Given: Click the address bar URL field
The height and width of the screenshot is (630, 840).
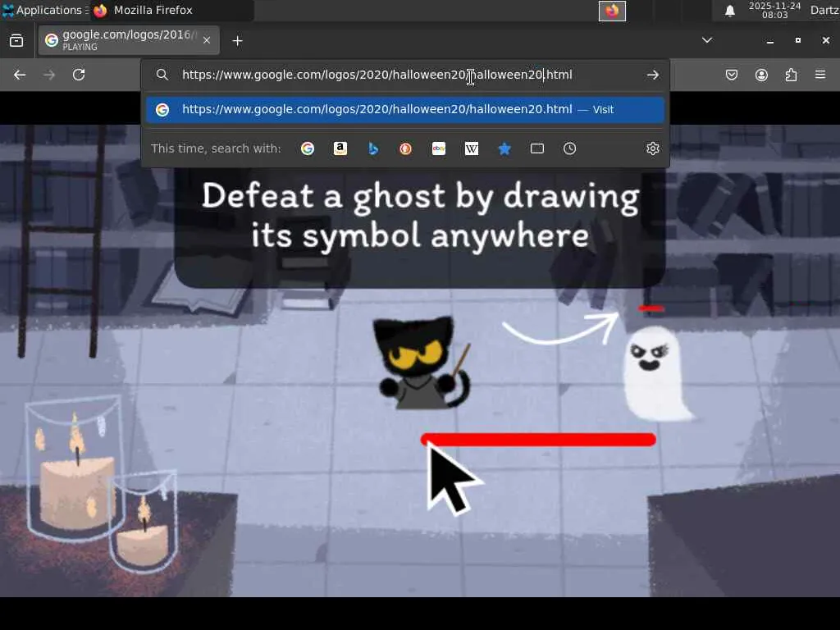Looking at the screenshot, I should [x=377, y=75].
